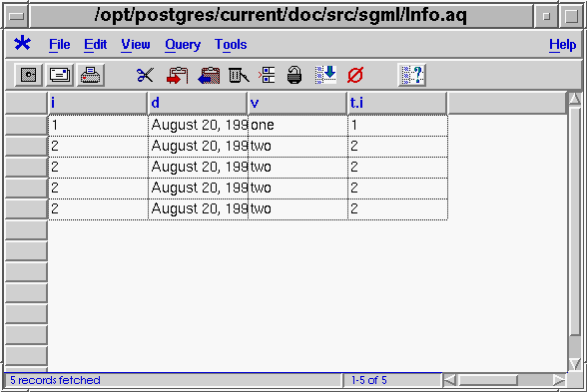Click the blue arrow paste clipboard icon
Image resolution: width=587 pixels, height=392 pixels.
click(x=209, y=75)
